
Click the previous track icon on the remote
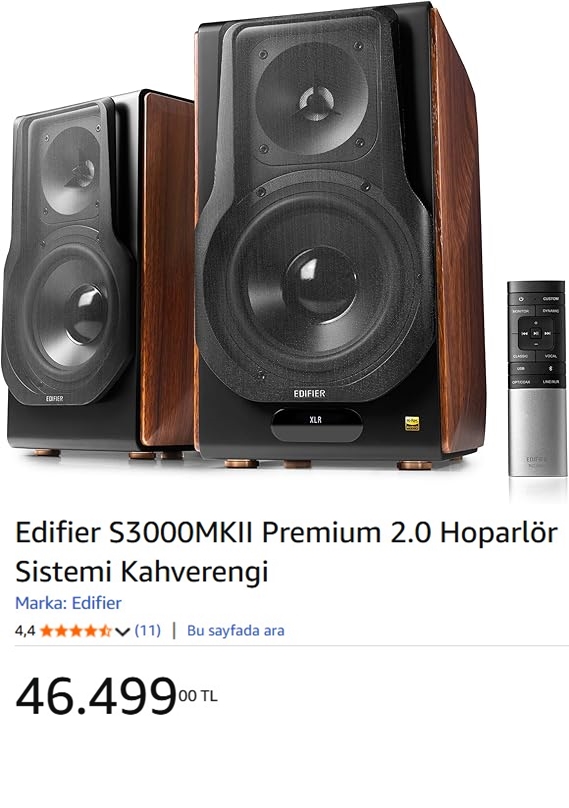click(525, 333)
